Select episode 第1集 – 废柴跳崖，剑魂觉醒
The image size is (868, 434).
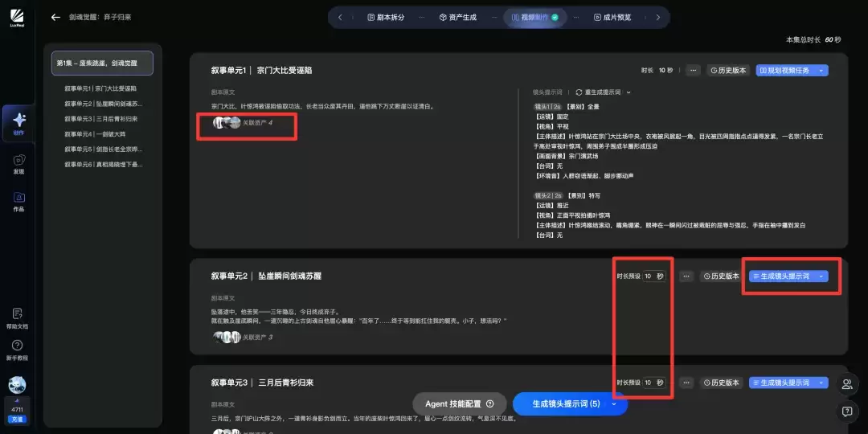(102, 63)
